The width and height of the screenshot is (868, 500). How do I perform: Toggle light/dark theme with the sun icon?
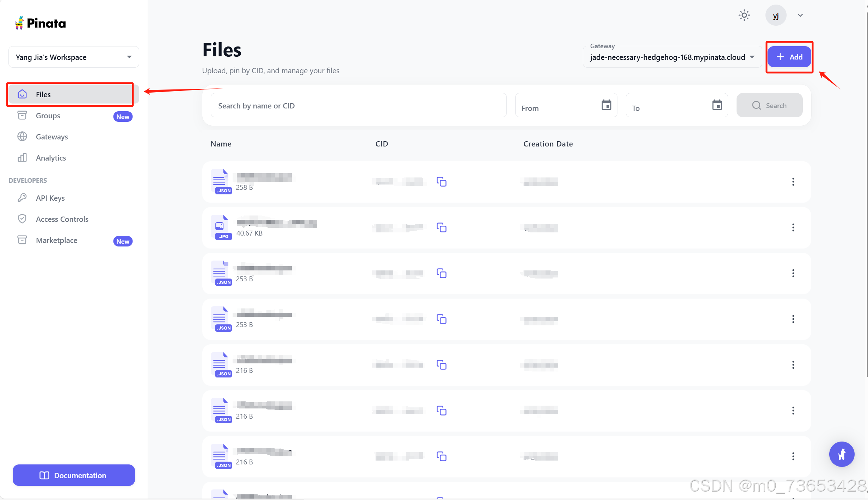pyautogui.click(x=744, y=15)
